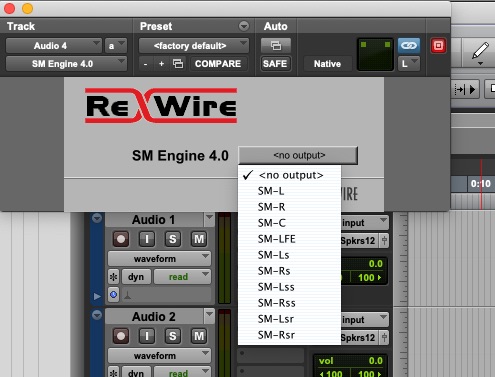Open the plug-in settings select icon

click(x=178, y=64)
